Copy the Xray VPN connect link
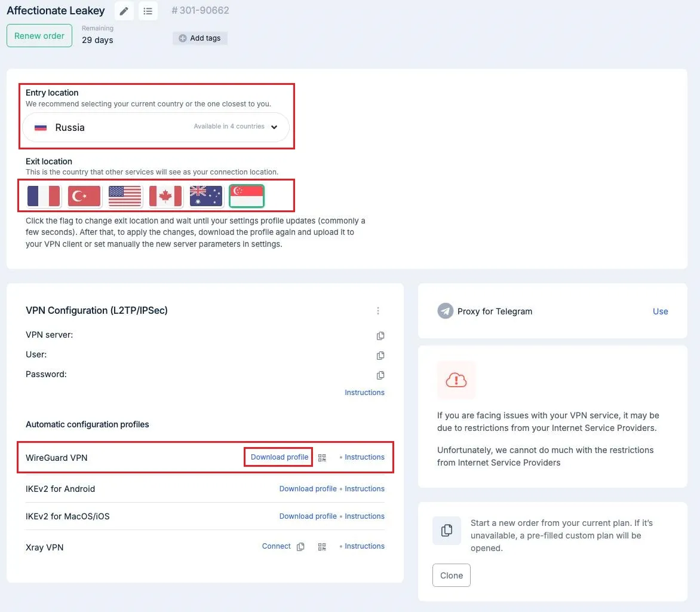 301,547
